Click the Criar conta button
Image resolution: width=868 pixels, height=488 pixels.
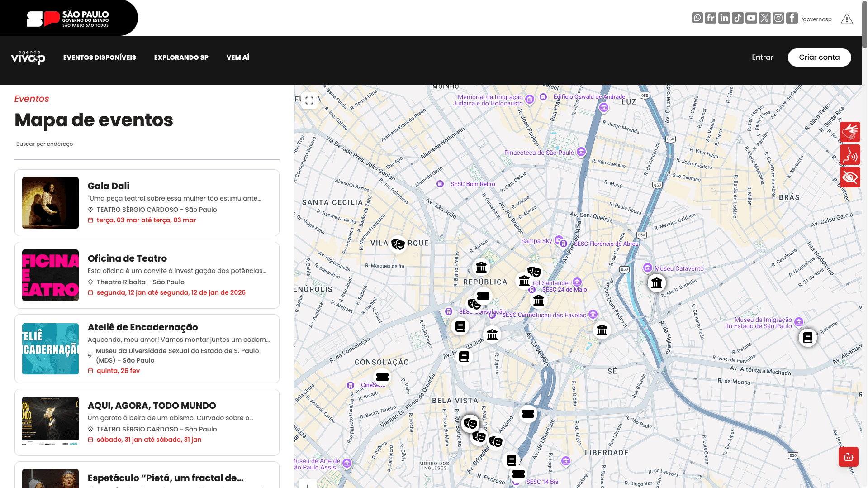click(819, 57)
